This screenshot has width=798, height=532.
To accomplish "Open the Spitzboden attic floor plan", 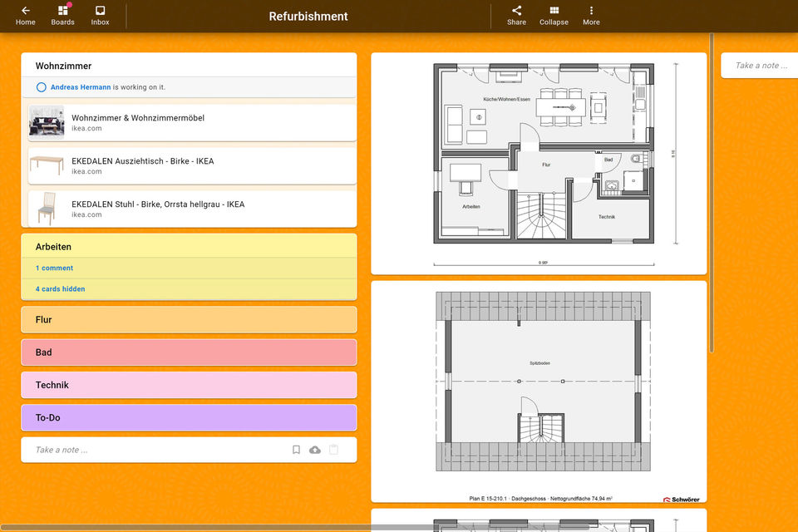I will [539, 392].
